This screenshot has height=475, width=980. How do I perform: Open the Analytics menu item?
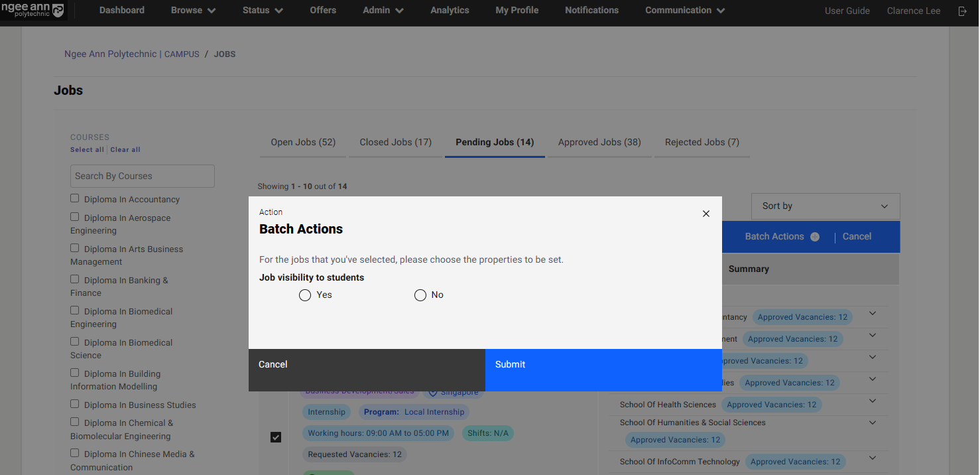[450, 11]
